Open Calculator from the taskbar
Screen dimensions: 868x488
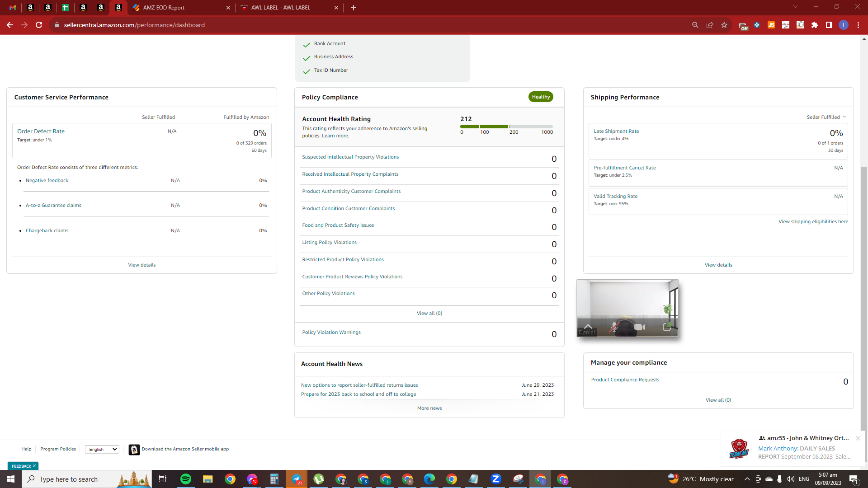pos(274,479)
